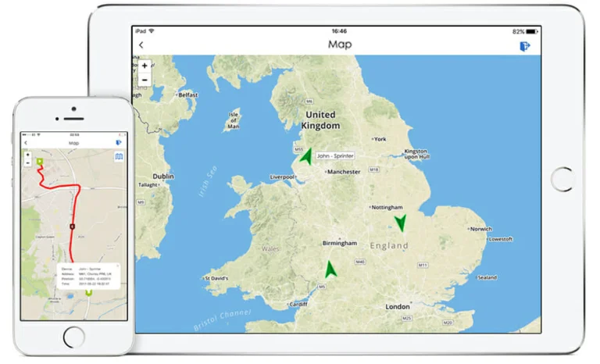Viewport: 600px width, 364px height.
Task: Tap the back arrow on the iPad
Action: coord(141,45)
